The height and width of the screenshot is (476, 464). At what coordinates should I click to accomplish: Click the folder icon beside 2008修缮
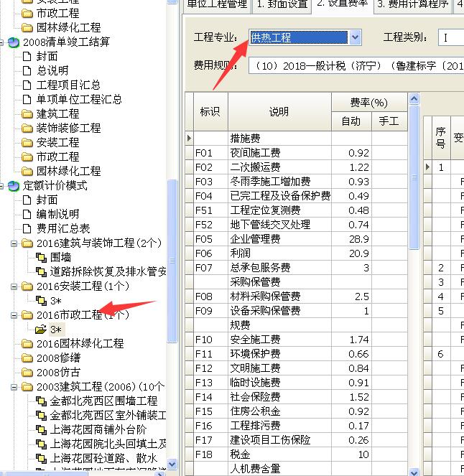click(27, 358)
